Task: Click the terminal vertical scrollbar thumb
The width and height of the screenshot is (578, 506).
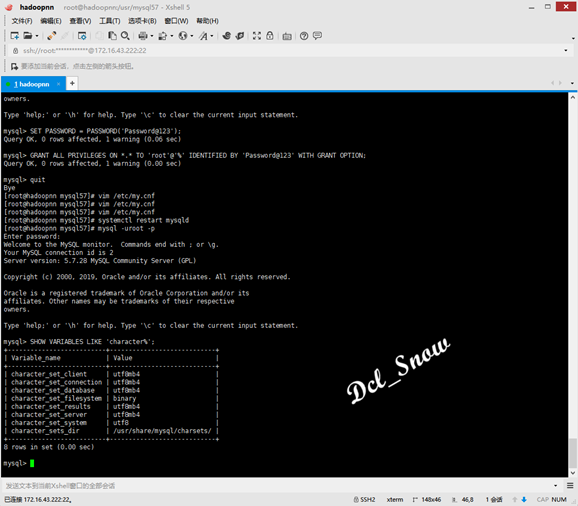Action: (x=572, y=453)
